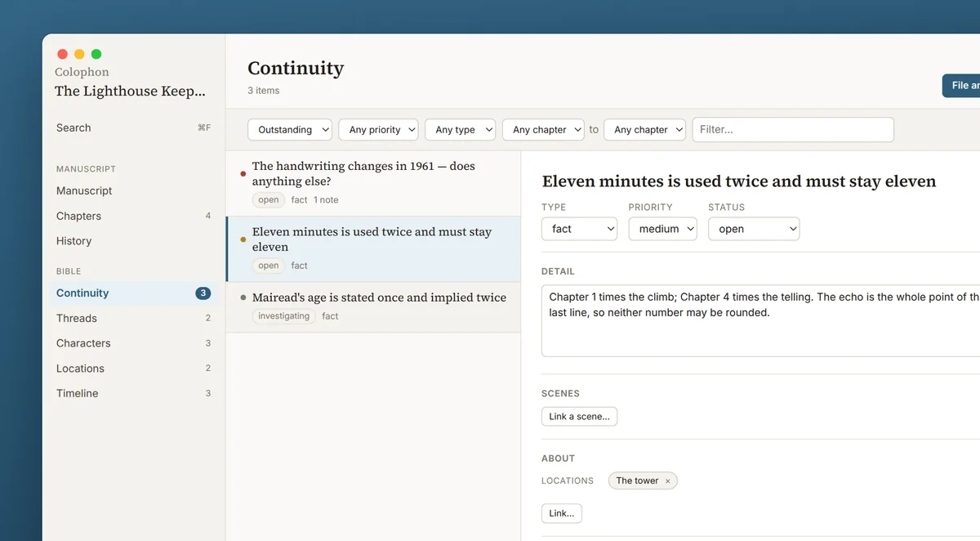Click the green zoom window button
980x541 pixels.
[96, 54]
